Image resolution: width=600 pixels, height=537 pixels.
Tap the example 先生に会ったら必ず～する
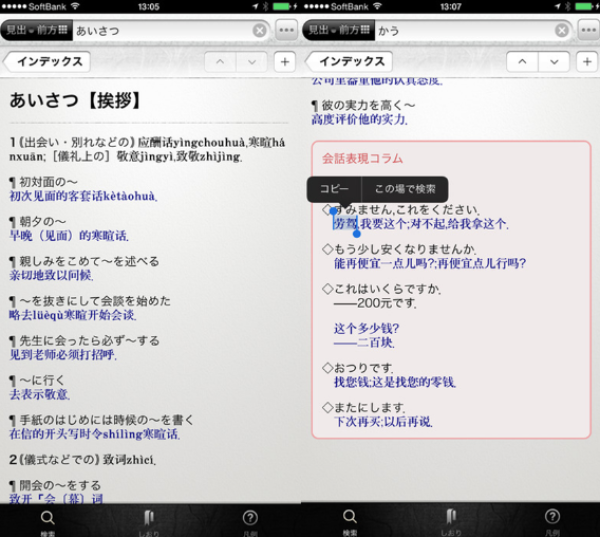(84, 341)
